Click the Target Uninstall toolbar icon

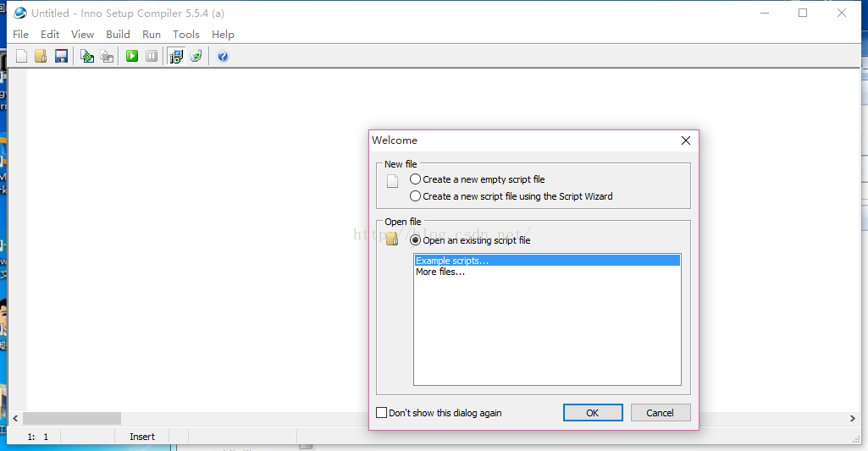(196, 56)
